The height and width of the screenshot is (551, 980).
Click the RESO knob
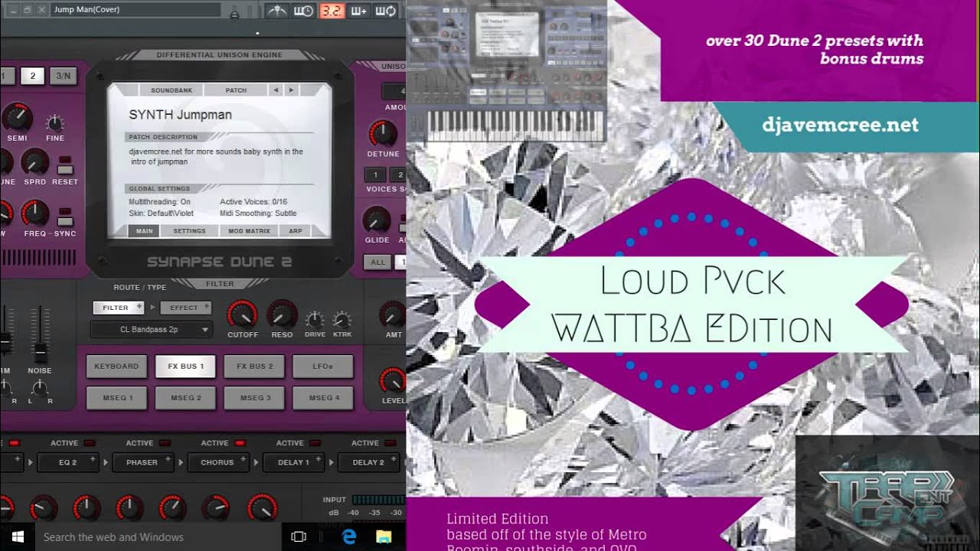[282, 315]
